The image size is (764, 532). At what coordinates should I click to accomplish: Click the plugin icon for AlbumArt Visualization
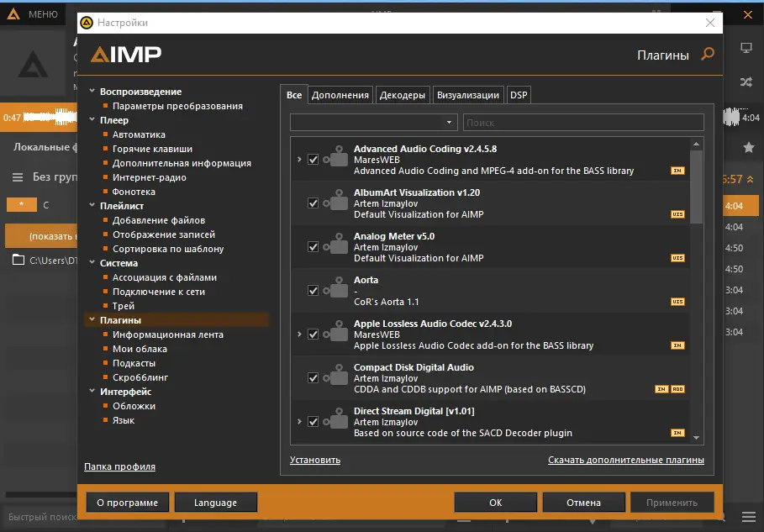pyautogui.click(x=335, y=200)
